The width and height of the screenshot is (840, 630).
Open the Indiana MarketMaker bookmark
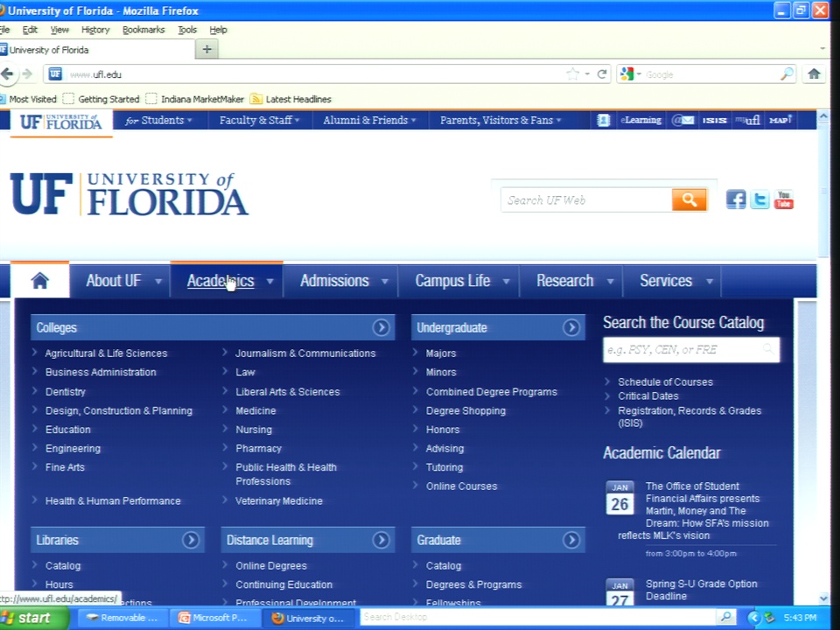pyautogui.click(x=195, y=99)
